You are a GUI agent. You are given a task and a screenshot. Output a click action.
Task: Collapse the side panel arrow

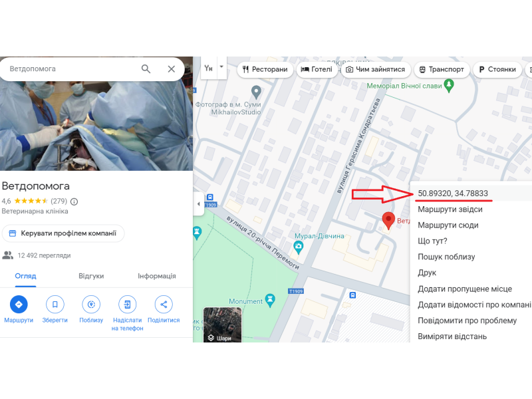tap(199, 204)
